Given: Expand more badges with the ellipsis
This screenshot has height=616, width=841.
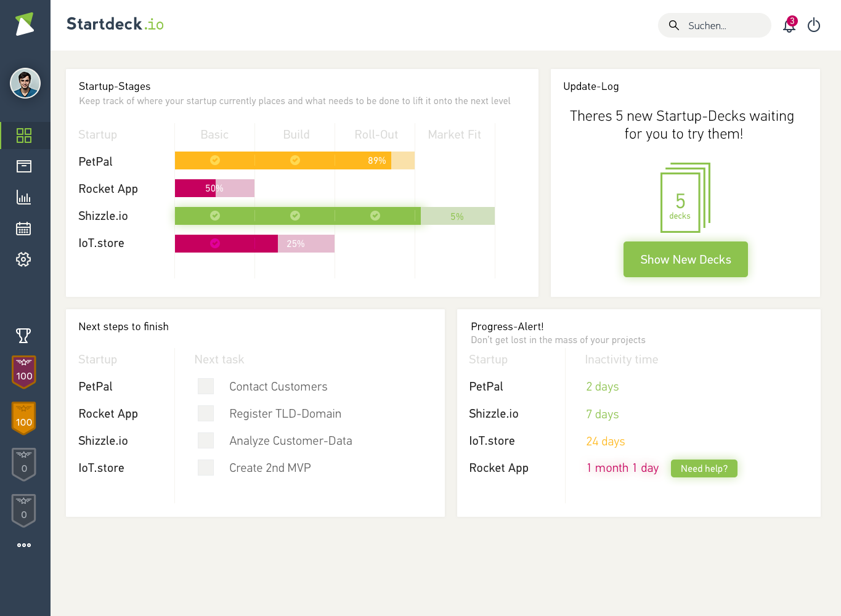Looking at the screenshot, I should click(x=24, y=545).
